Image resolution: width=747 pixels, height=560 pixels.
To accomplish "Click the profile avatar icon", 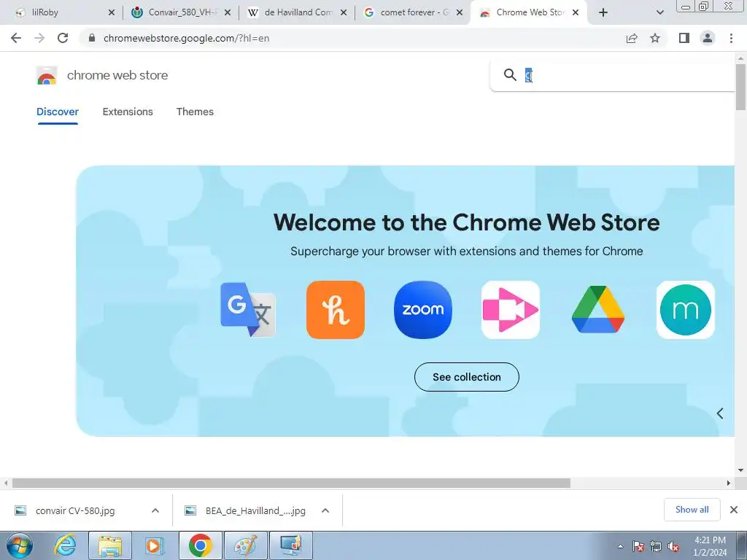I will [708, 38].
